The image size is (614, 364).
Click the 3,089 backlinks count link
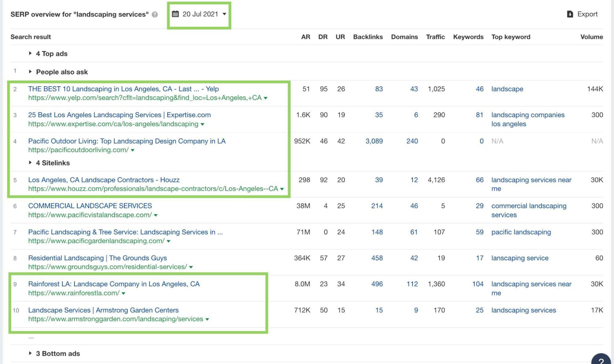(374, 141)
